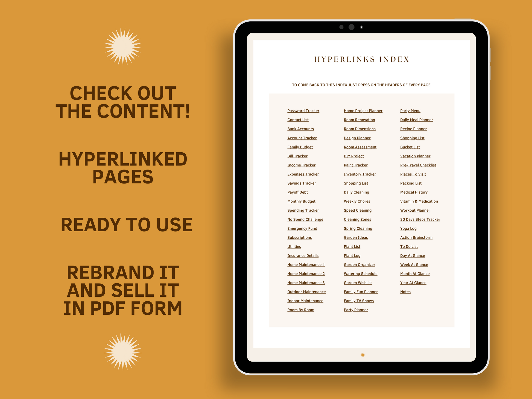Screen dimensions: 532x399
Task: Open the Vacation Planner page
Action: click(x=415, y=156)
